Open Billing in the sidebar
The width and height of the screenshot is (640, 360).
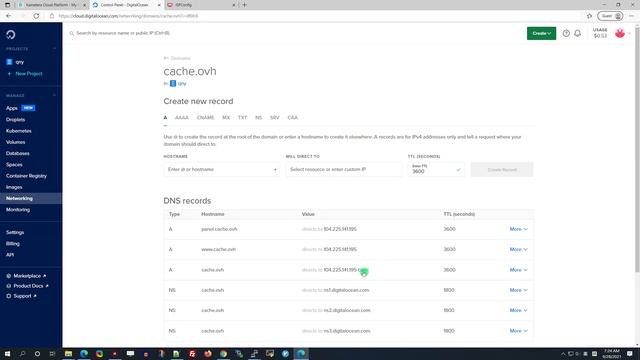click(x=13, y=244)
